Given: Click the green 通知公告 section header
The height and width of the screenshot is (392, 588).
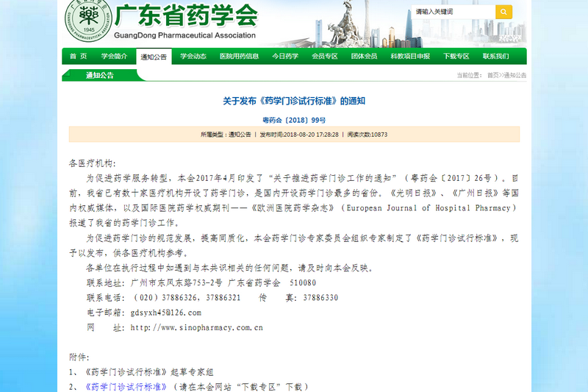Looking at the screenshot, I should click(99, 75).
